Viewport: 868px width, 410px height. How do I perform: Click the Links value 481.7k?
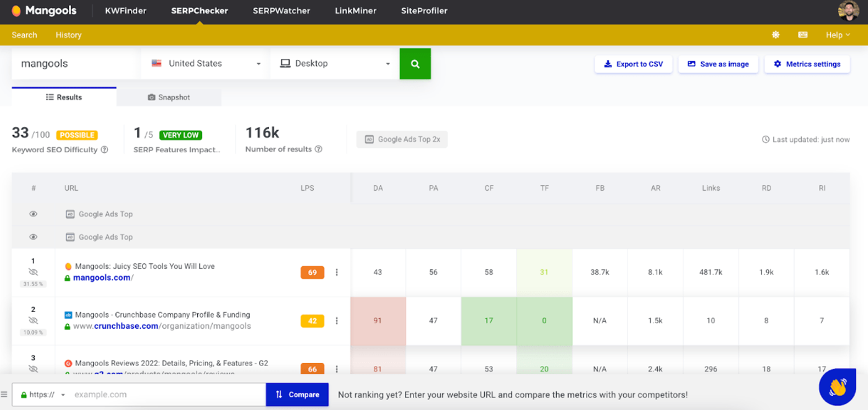pos(711,273)
